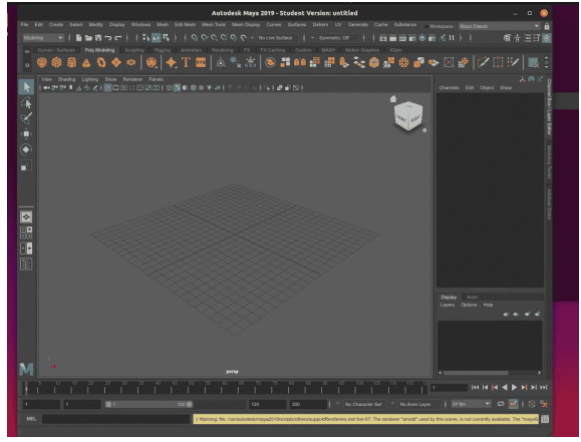Click the New Scene icon
The image size is (581, 442).
(x=79, y=38)
